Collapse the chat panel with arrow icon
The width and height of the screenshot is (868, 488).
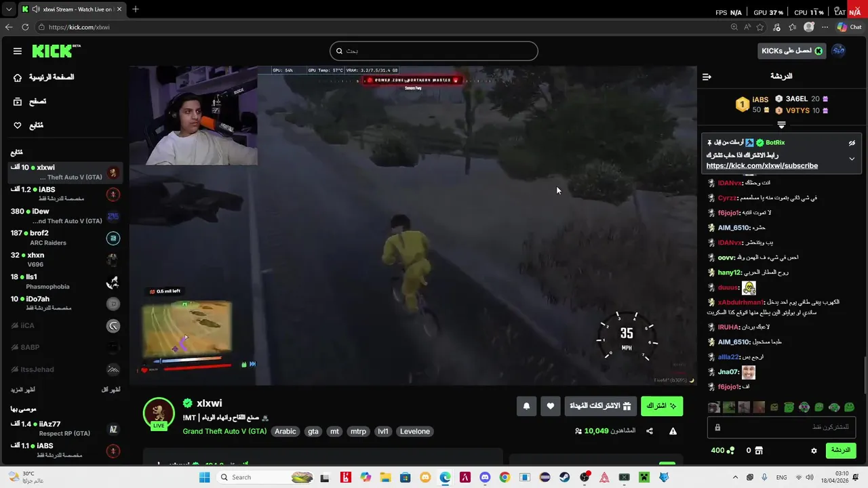pyautogui.click(x=707, y=77)
